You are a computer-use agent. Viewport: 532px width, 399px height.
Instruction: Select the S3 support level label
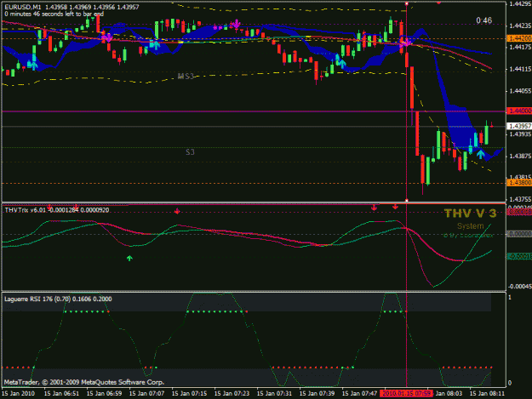191,152
